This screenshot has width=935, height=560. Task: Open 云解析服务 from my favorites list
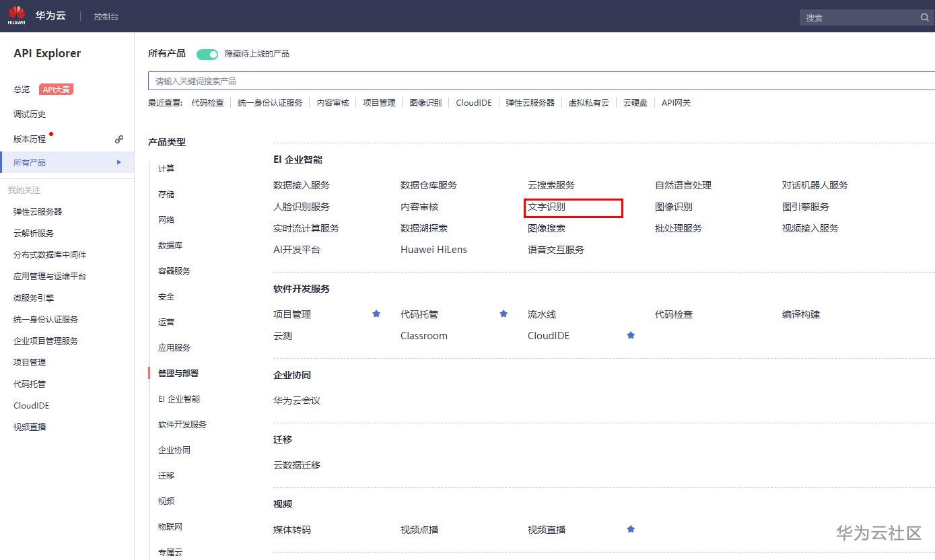(34, 233)
